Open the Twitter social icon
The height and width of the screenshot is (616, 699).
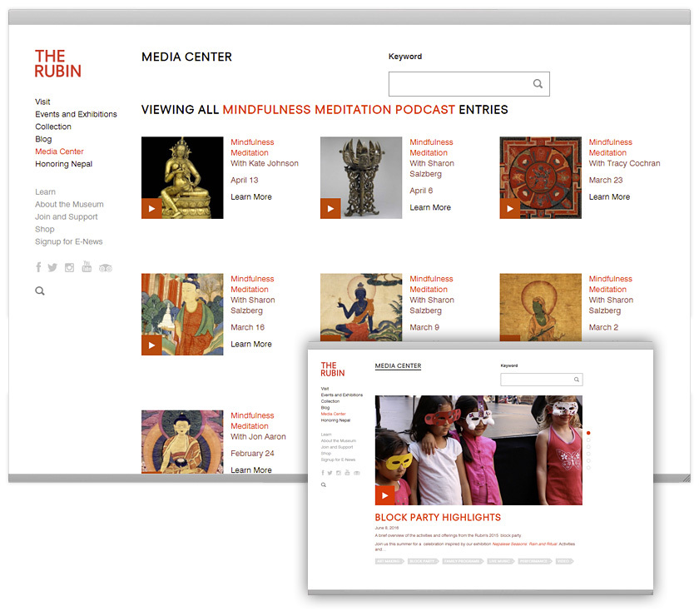click(x=52, y=267)
